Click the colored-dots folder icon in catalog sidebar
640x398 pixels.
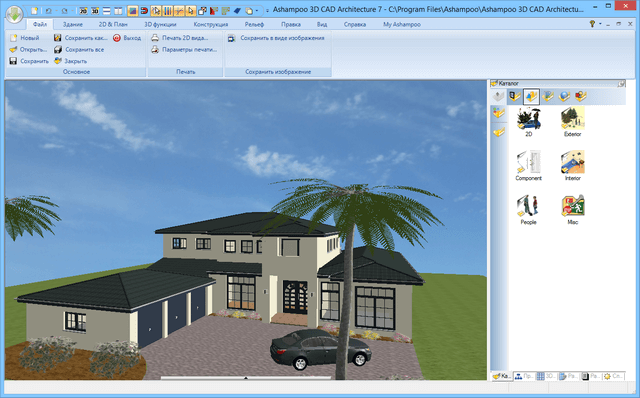498,113
